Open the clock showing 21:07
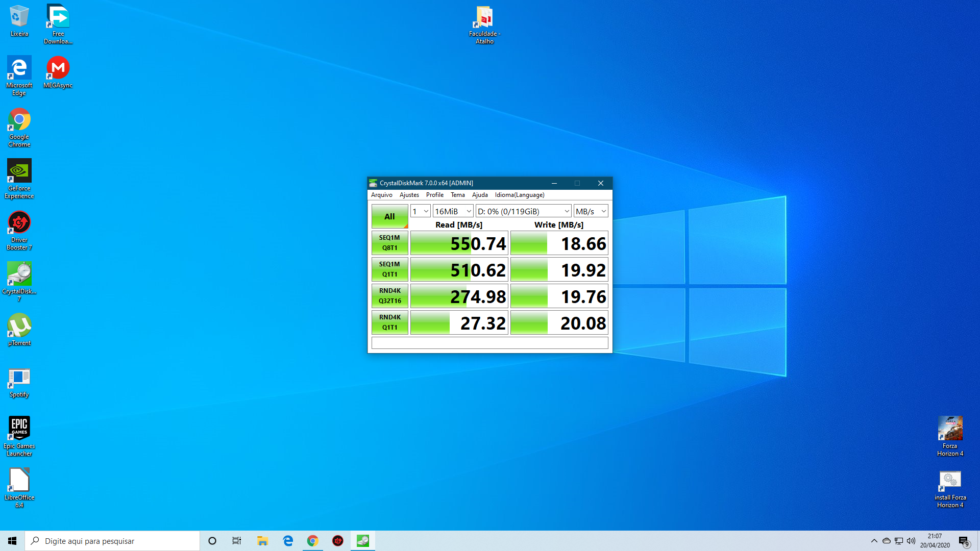The width and height of the screenshot is (980, 551). pos(935,541)
